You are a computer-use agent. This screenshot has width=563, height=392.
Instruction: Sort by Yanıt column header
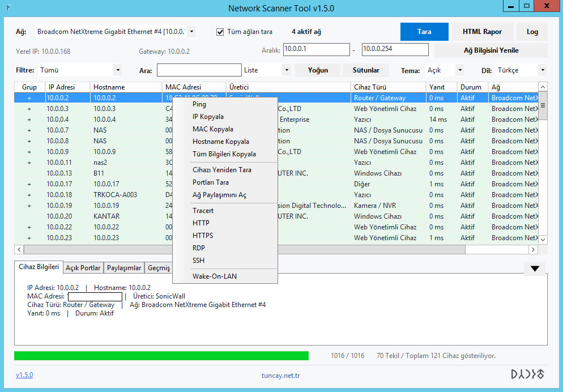(x=441, y=87)
